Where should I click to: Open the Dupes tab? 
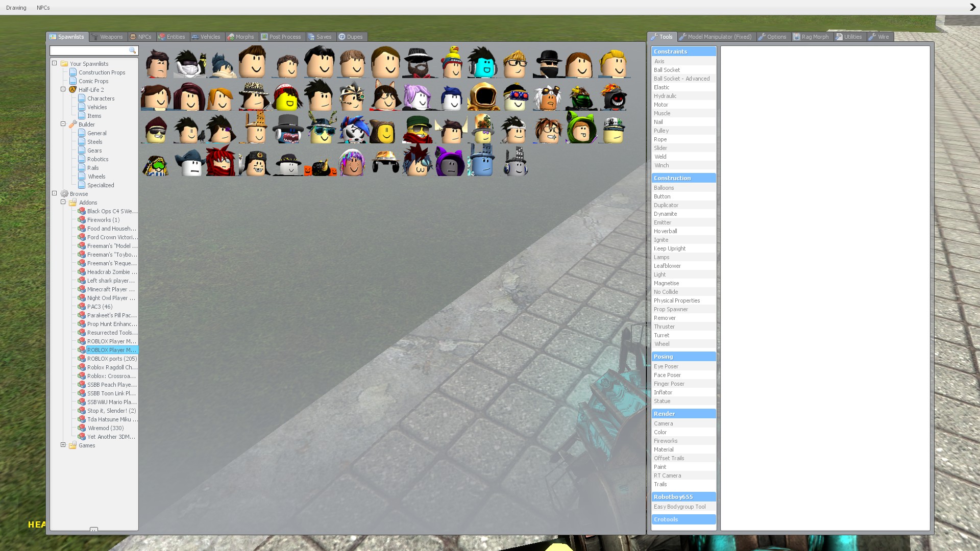[351, 37]
